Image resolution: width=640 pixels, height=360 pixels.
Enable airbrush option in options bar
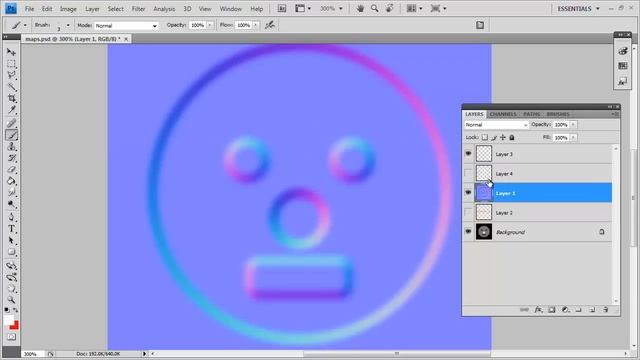click(x=270, y=25)
